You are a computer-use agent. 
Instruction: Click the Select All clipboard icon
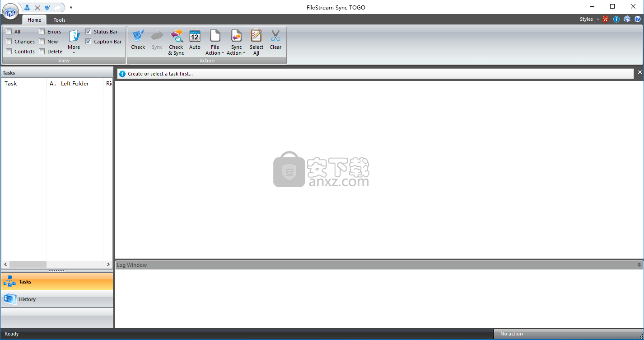coord(256,36)
